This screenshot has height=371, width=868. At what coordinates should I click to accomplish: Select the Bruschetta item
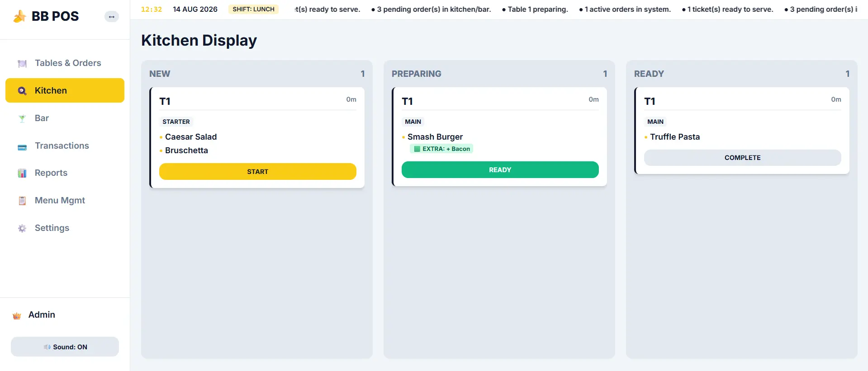point(186,150)
